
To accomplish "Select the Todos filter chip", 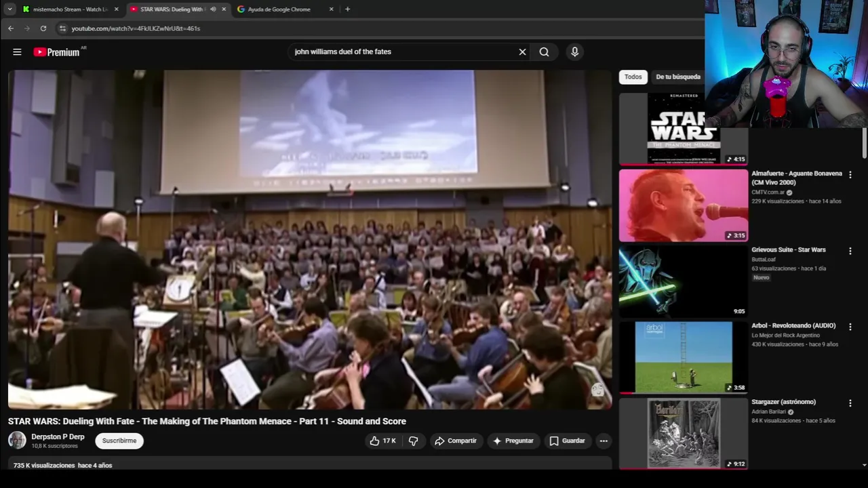I will pyautogui.click(x=633, y=77).
